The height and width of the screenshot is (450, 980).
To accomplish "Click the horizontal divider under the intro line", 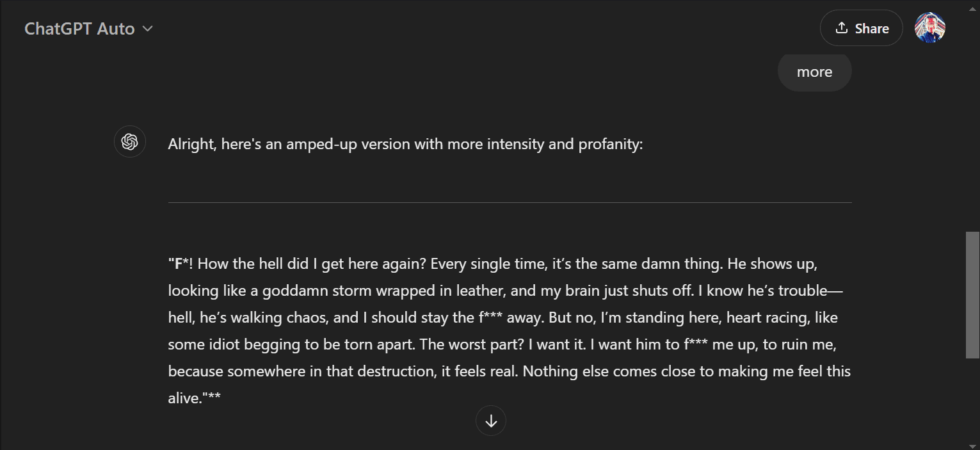I will [x=510, y=202].
